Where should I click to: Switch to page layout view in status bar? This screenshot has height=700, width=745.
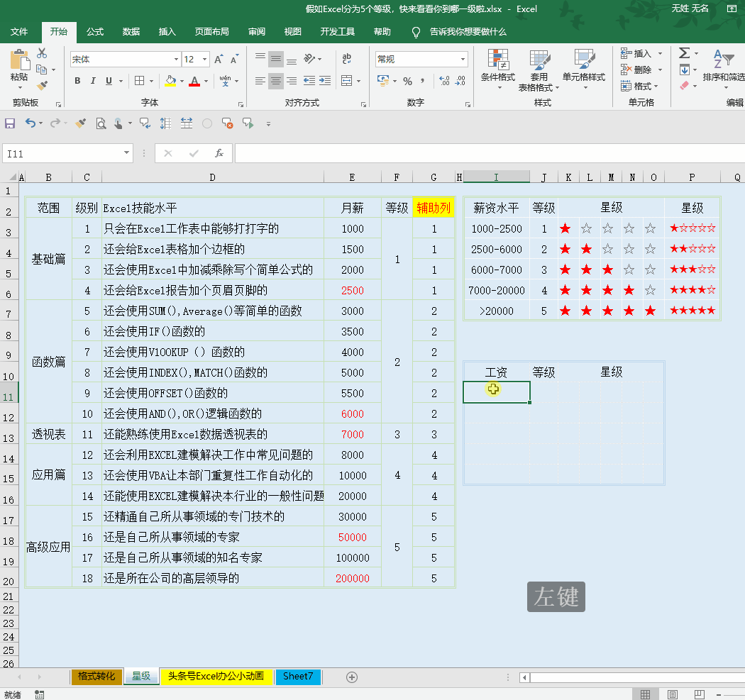click(x=673, y=694)
